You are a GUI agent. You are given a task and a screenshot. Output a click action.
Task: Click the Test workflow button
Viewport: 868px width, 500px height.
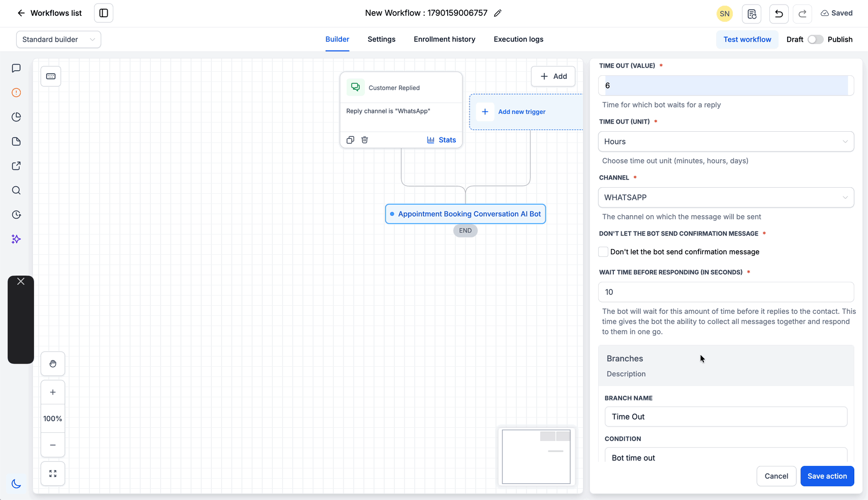tap(747, 40)
